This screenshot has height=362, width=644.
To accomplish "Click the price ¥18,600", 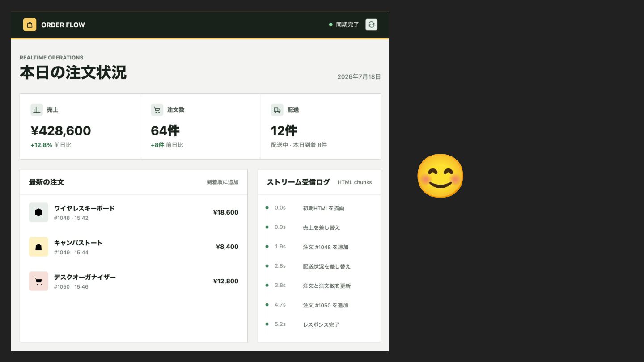I will [x=226, y=212].
